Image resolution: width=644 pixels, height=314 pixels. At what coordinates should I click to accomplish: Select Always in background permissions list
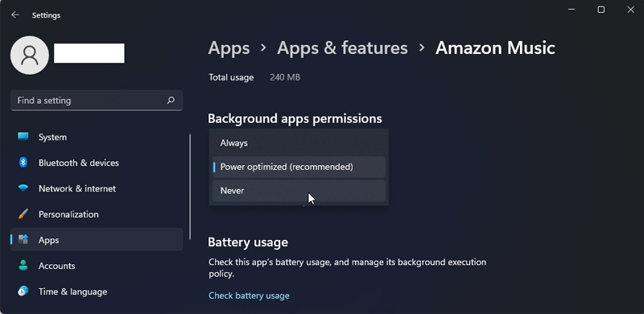coord(299,143)
